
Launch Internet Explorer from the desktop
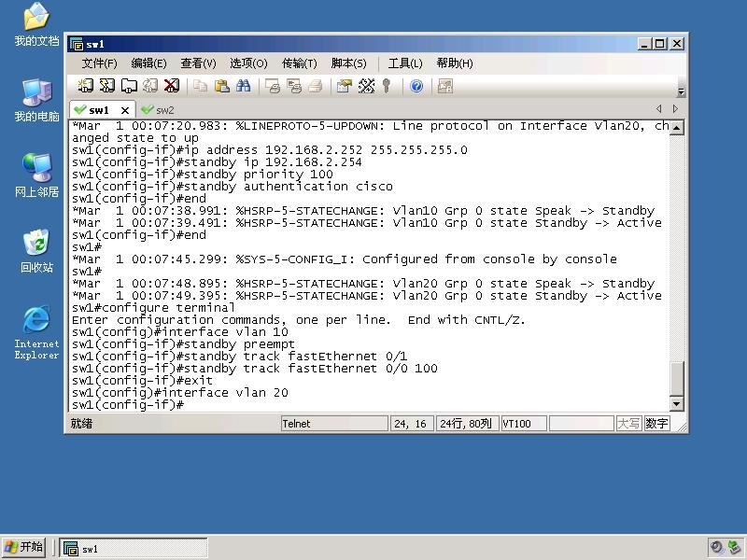pyautogui.click(x=36, y=332)
